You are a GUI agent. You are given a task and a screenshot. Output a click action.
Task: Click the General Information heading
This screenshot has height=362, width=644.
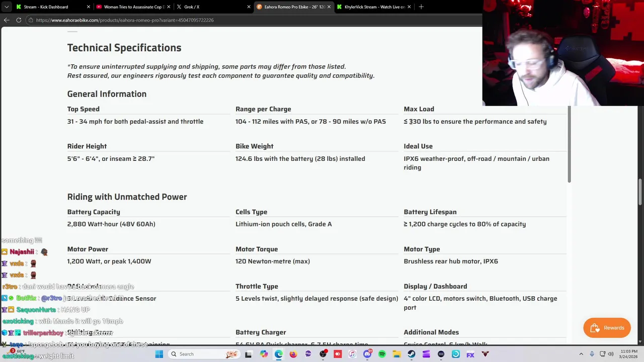pyautogui.click(x=107, y=94)
